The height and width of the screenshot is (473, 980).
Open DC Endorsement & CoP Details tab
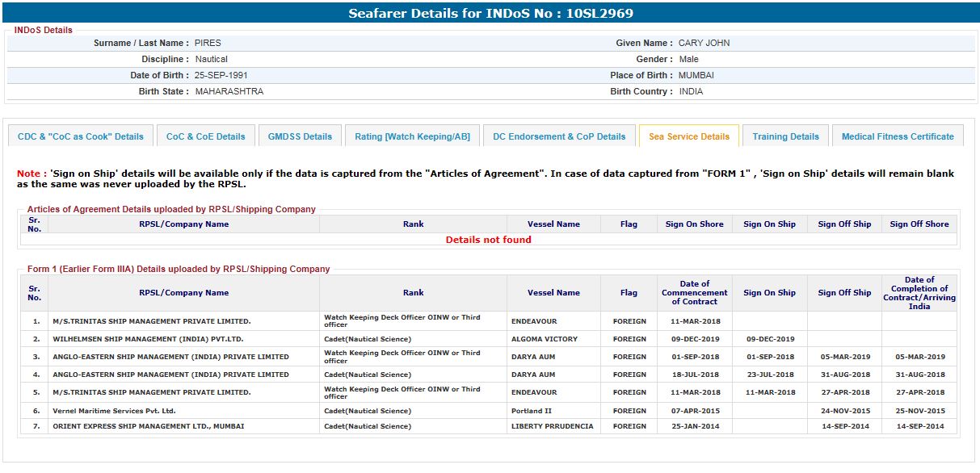click(559, 136)
